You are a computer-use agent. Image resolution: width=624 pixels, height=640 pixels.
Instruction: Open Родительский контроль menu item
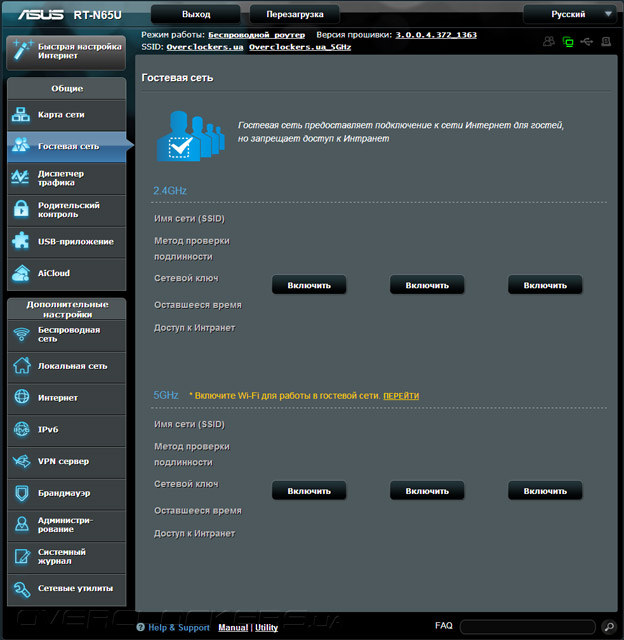[x=67, y=210]
